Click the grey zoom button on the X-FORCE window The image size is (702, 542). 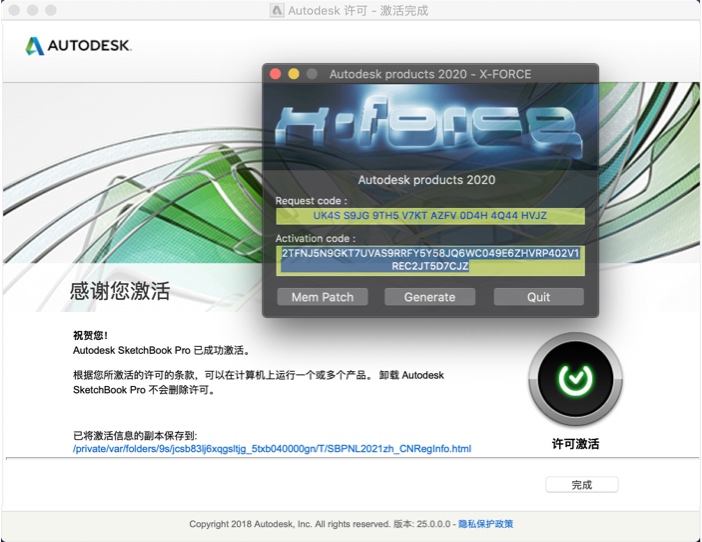click(x=311, y=74)
